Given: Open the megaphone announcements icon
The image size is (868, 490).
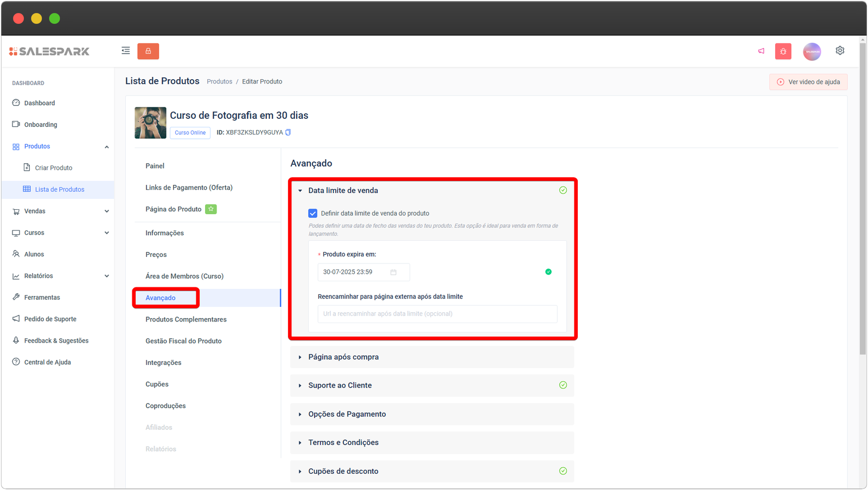Looking at the screenshot, I should click(x=761, y=51).
